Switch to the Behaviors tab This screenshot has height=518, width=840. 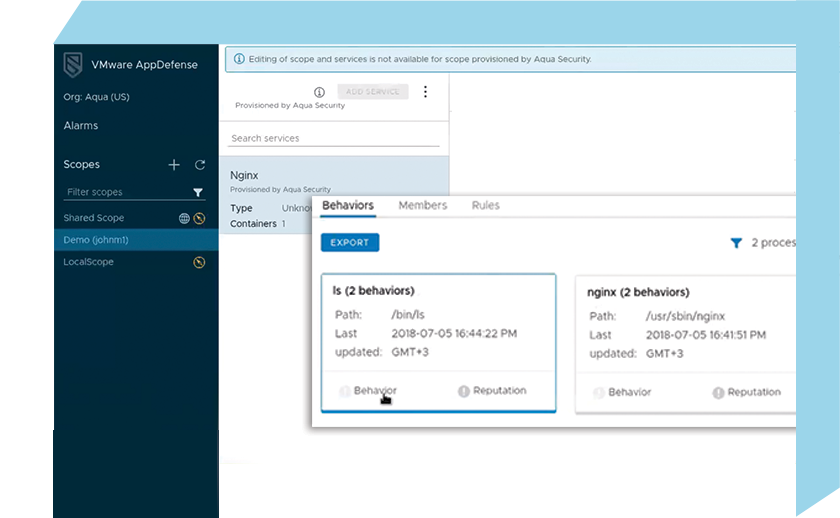point(348,206)
